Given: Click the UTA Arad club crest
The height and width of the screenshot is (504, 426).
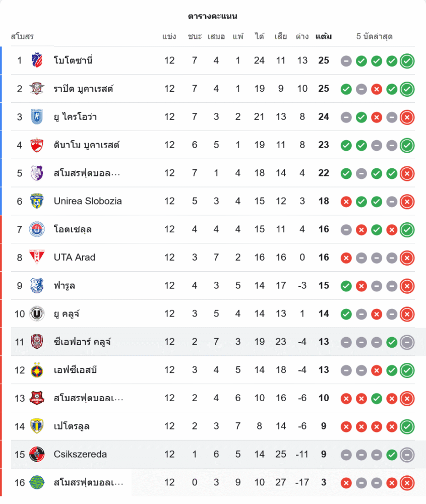Looking at the screenshot, I should [x=37, y=258].
